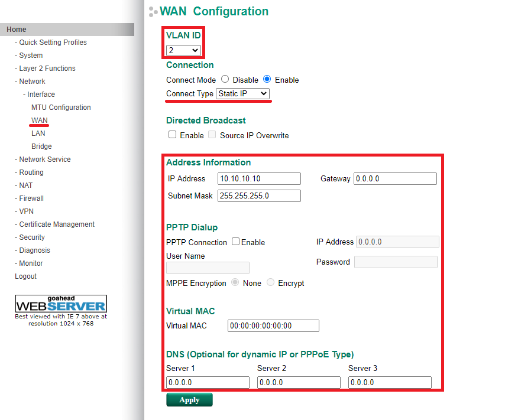This screenshot has width=505, height=420.
Task: Select the Enable connect mode radio button
Action: tap(267, 79)
